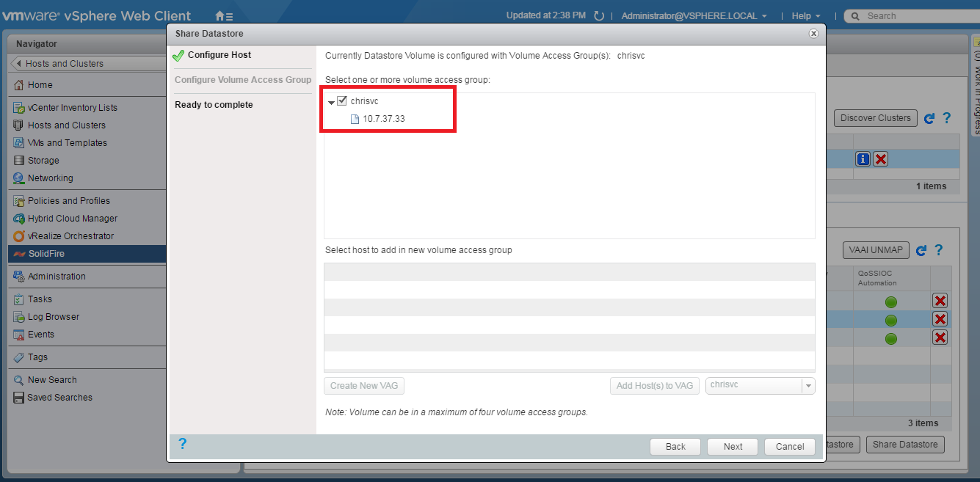Cancel the Share Datastore wizard

coord(790,446)
